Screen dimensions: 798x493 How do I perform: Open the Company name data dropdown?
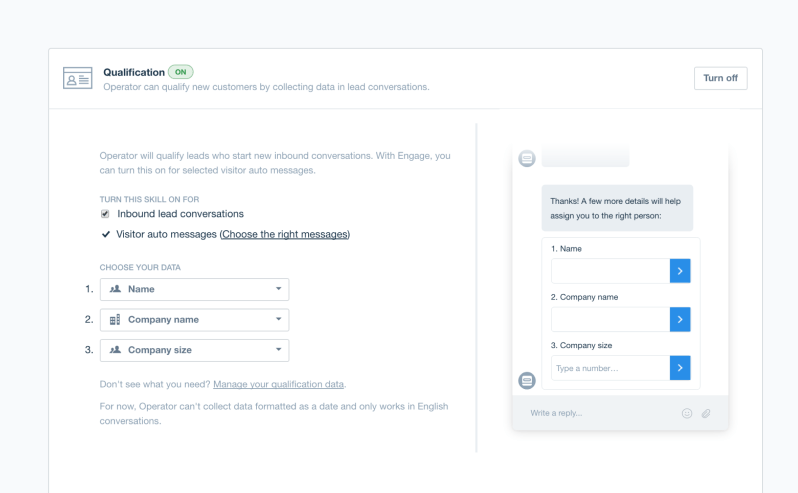[194, 320]
